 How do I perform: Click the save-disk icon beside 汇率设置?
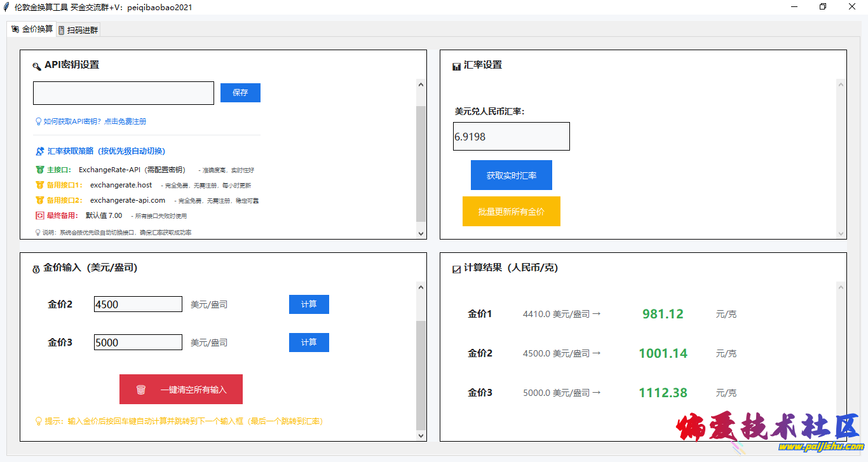tap(456, 65)
